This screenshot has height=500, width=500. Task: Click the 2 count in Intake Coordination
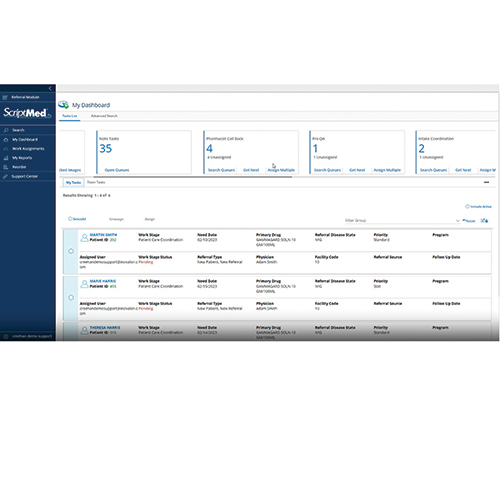(422, 148)
